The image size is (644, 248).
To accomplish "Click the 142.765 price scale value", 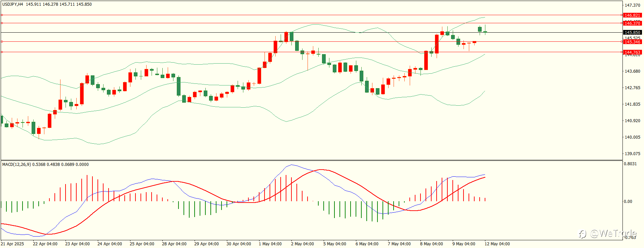I will 632,88.
